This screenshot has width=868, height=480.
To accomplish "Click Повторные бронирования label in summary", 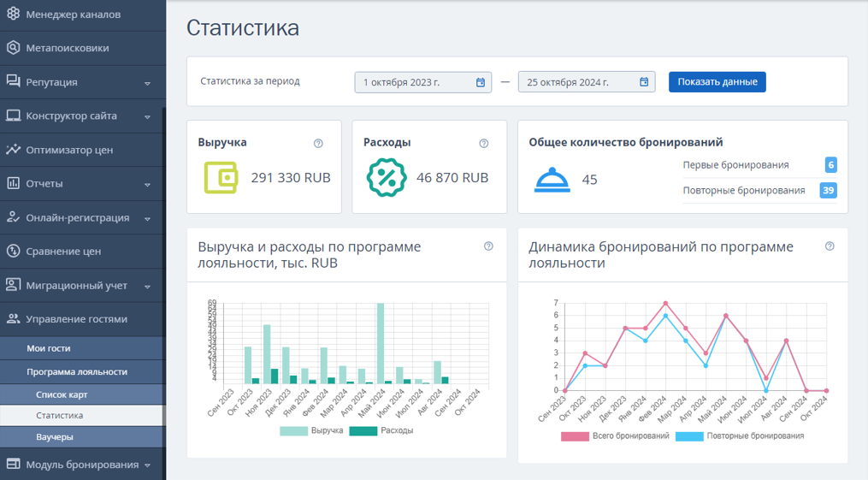I will click(x=743, y=191).
